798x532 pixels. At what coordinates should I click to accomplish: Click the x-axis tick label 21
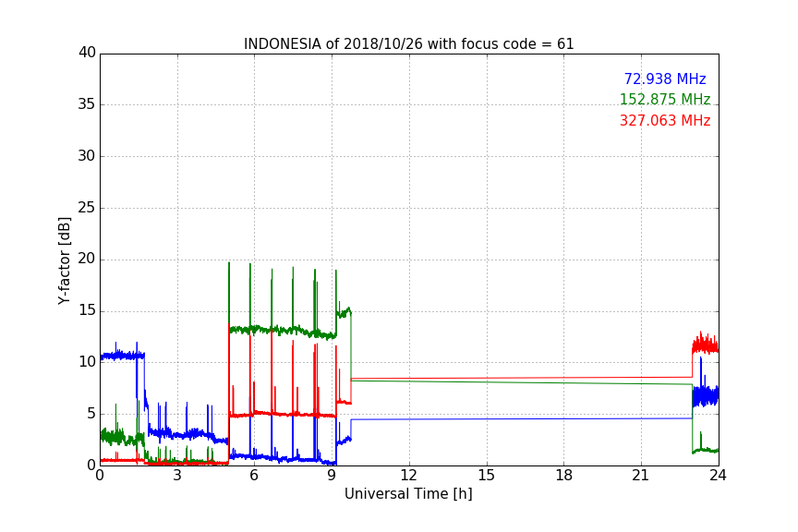641,476
